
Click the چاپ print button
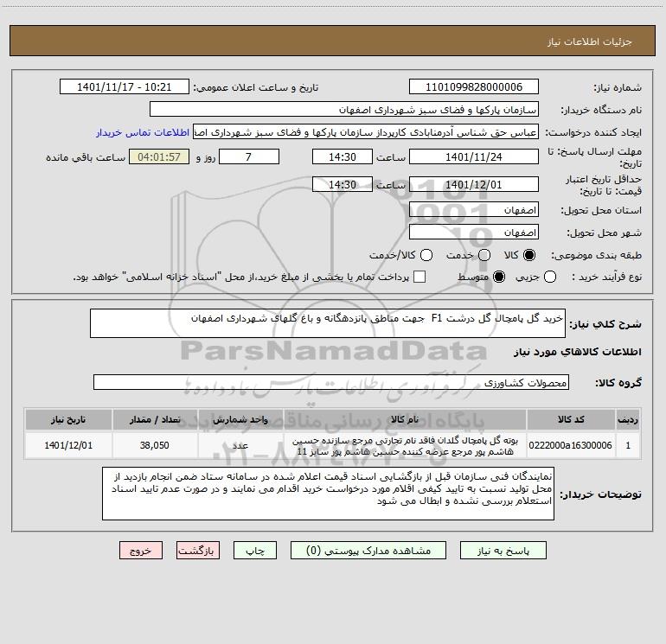255,551
